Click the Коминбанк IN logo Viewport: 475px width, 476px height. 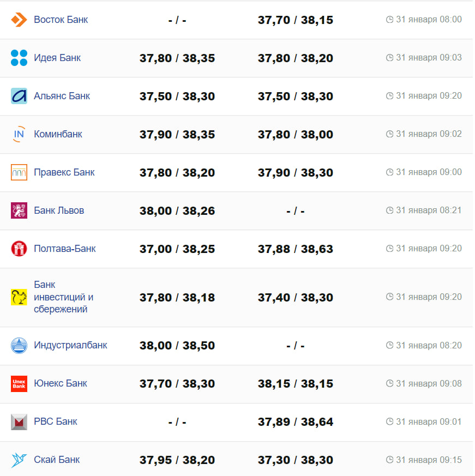(19, 134)
